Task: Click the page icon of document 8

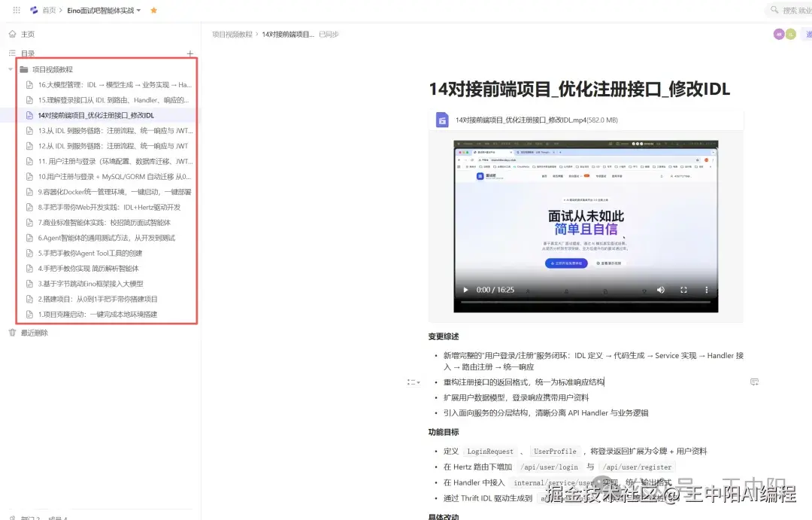Action: 29,208
